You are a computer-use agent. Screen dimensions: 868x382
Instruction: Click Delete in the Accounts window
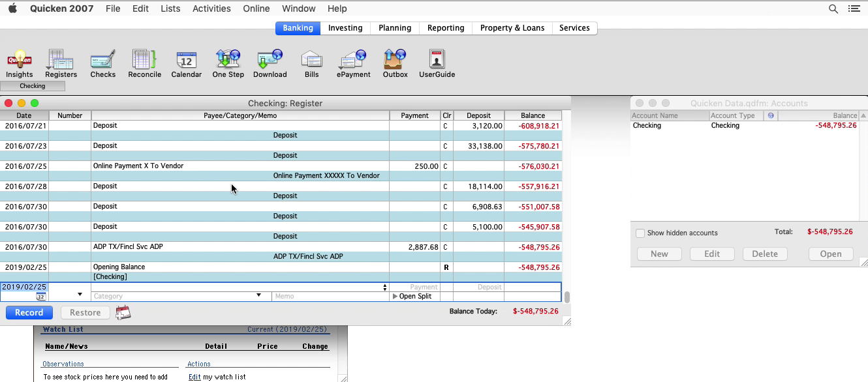[765, 254]
